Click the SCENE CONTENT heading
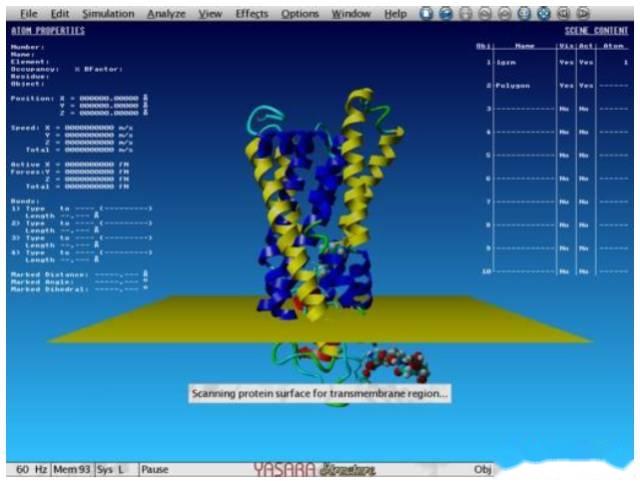Screen dimensions: 640x481 tap(596, 31)
